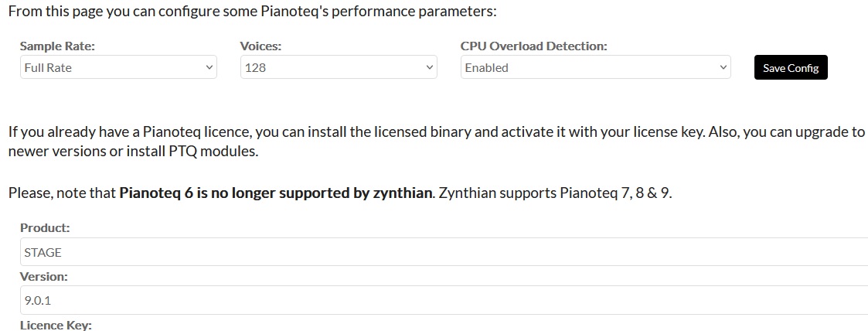The width and height of the screenshot is (868, 331).
Task: Open the Sample Rate dropdown
Action: point(116,68)
